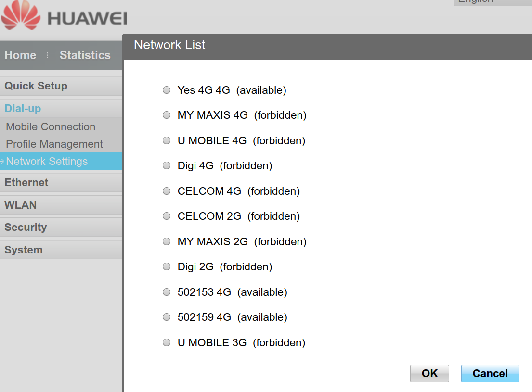Switch to the Statistics tab

(85, 55)
